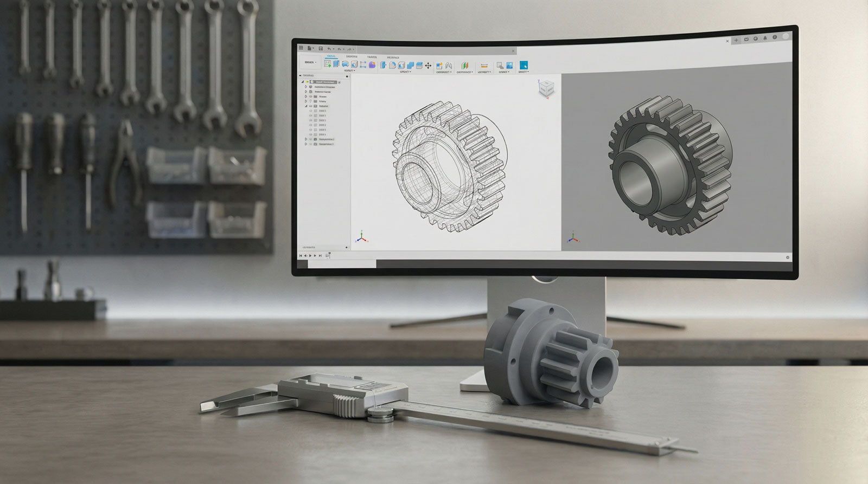Select the Press Pull modify tool
This screenshot has width=868, height=484.
coord(383,65)
